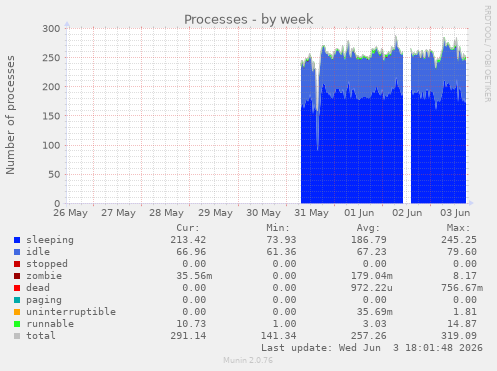
Task: Click the uninterruptible legend color swatch
Action: point(17,312)
